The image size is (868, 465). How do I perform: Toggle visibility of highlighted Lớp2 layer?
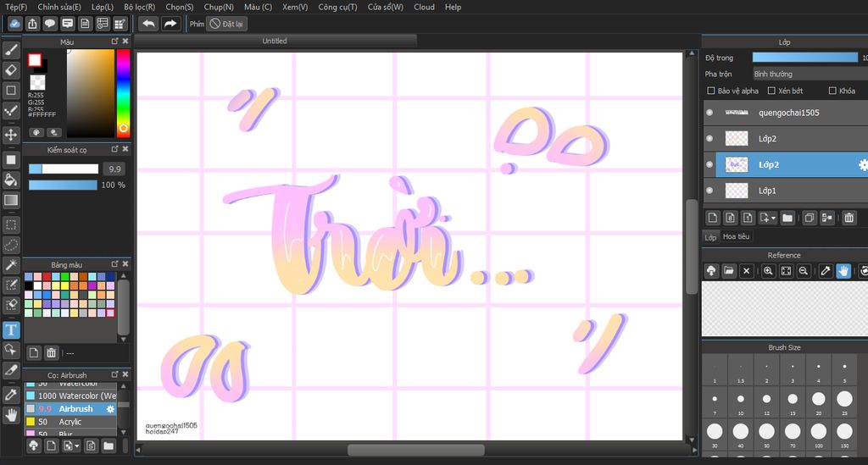coord(709,164)
